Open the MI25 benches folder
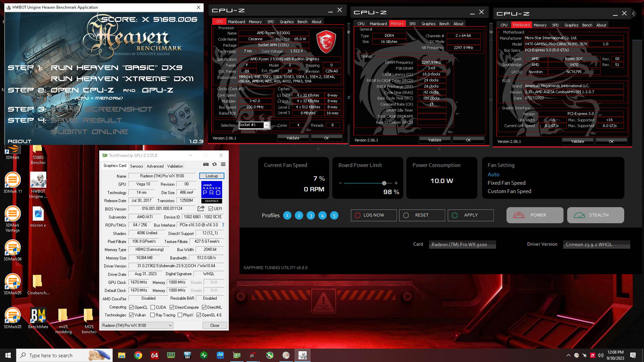The image size is (644, 362). point(89,321)
